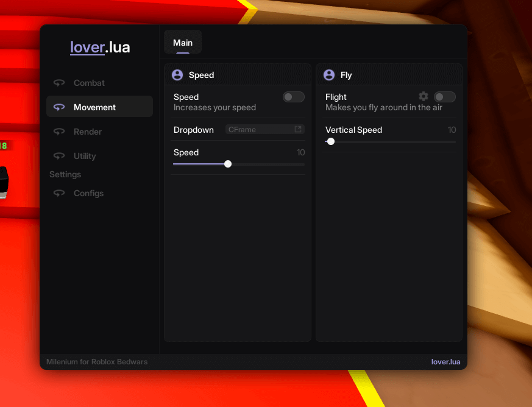Select Render in the sidebar

88,132
